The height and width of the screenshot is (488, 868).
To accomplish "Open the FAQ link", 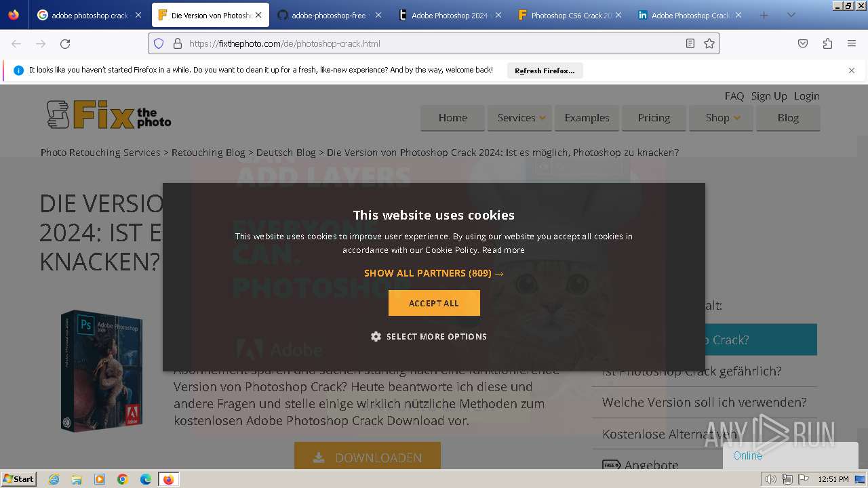I will tap(734, 96).
